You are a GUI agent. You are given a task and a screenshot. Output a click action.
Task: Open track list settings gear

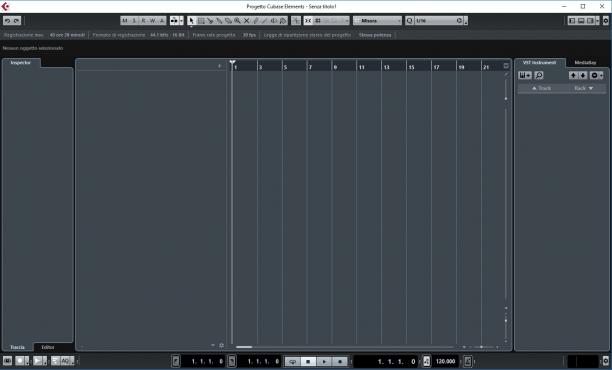[221, 345]
